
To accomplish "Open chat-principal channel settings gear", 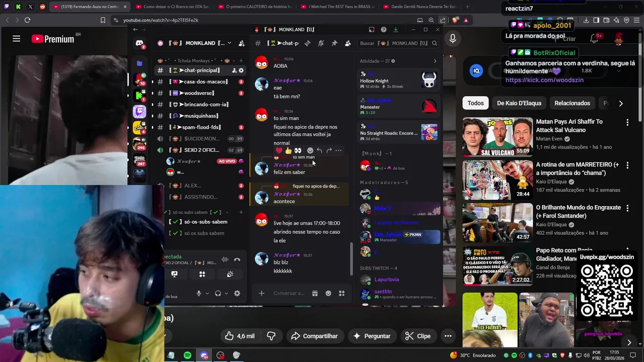I will (x=241, y=70).
